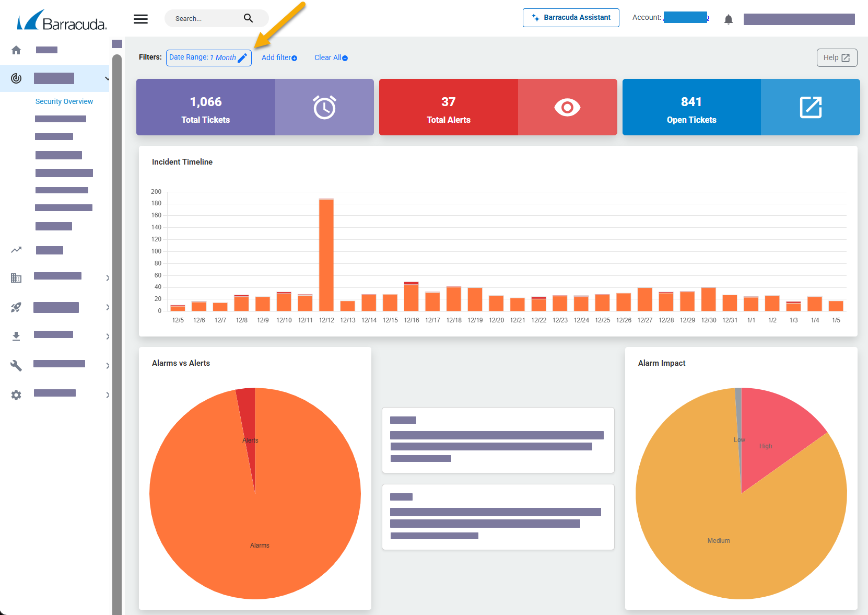Open Help in a new window
Viewport: 868px width, 615px height.
pos(837,57)
